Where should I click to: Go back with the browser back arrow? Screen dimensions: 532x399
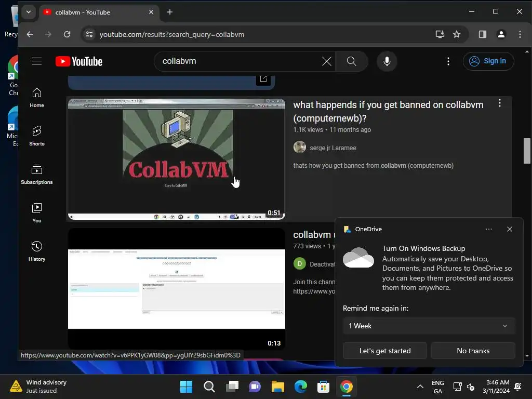(30, 34)
